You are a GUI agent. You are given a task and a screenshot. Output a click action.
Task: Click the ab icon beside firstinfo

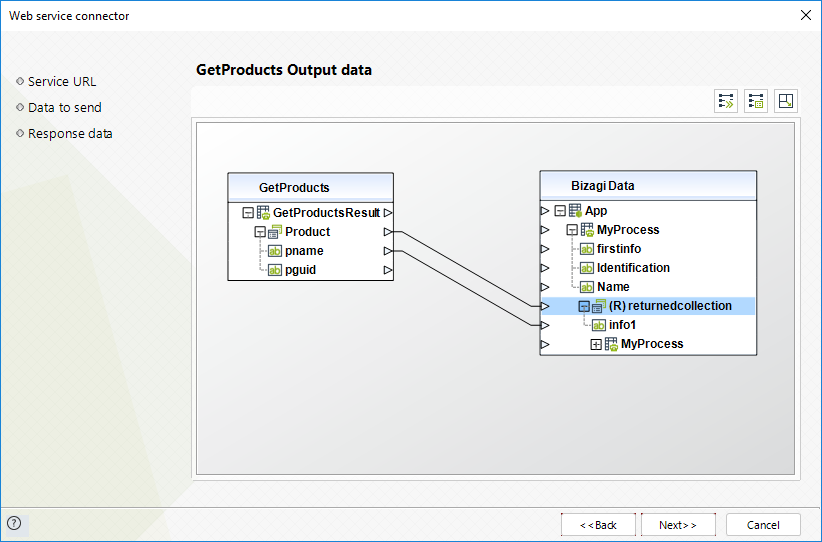(x=587, y=249)
